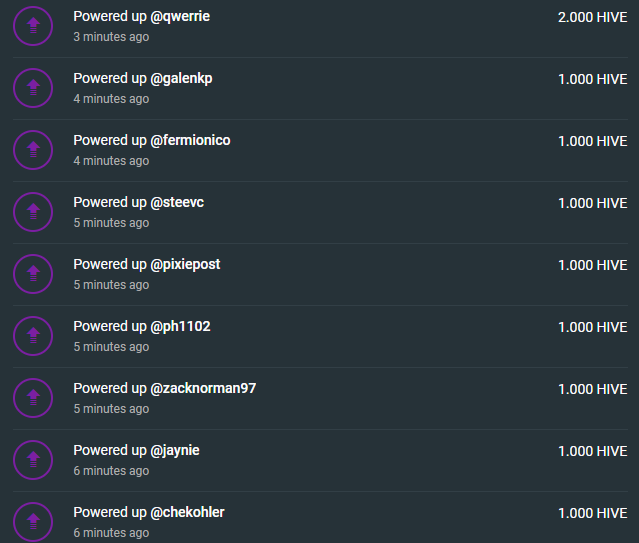The height and width of the screenshot is (543, 639).
Task: Open the Powered up @pixiepost transaction
Action: pyautogui.click(x=147, y=265)
